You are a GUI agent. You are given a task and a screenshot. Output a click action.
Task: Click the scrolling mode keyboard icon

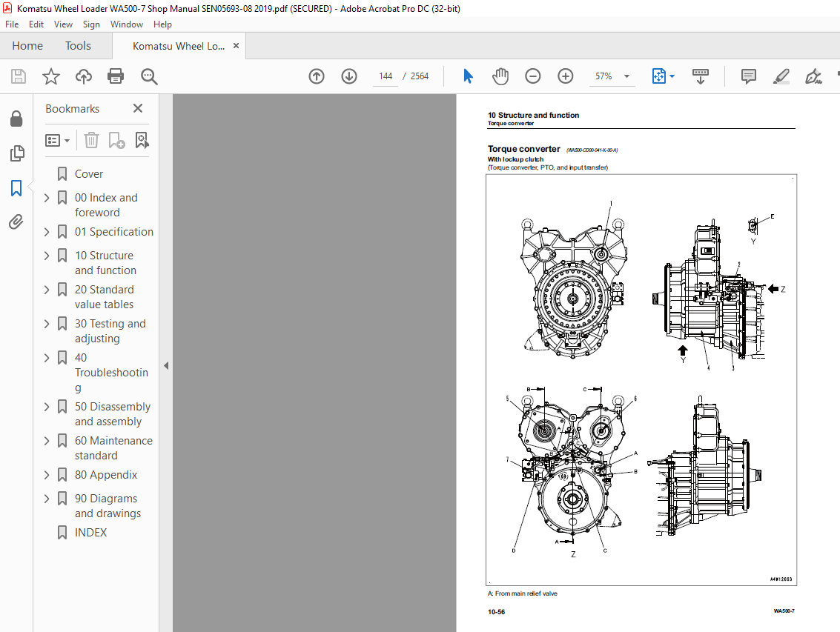pos(700,76)
